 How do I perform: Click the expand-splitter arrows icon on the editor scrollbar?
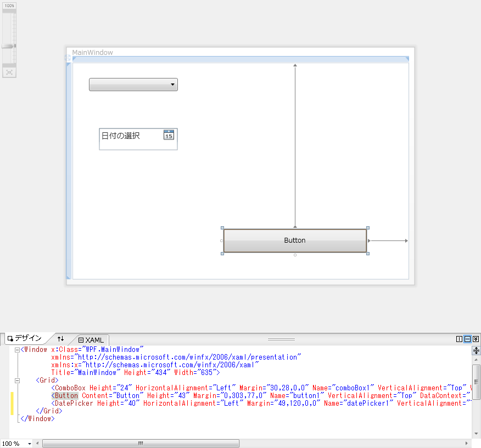point(476,350)
